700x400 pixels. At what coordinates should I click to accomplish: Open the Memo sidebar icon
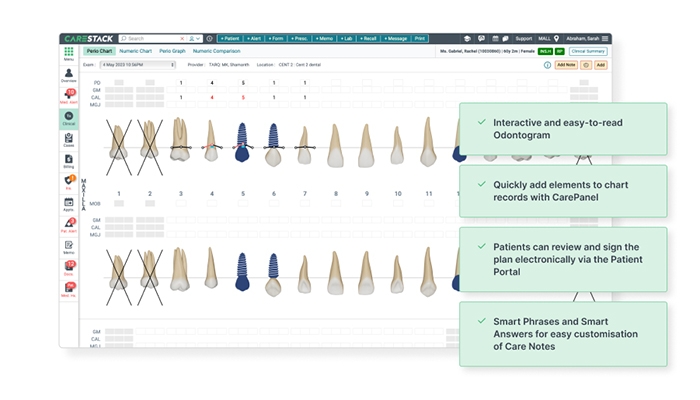pos(69,247)
